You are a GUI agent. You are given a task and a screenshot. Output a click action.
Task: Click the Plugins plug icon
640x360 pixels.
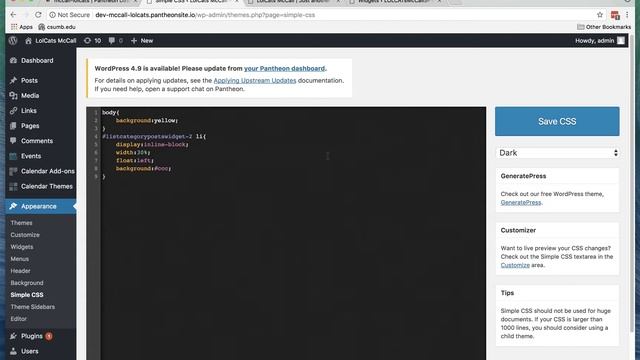(13, 336)
